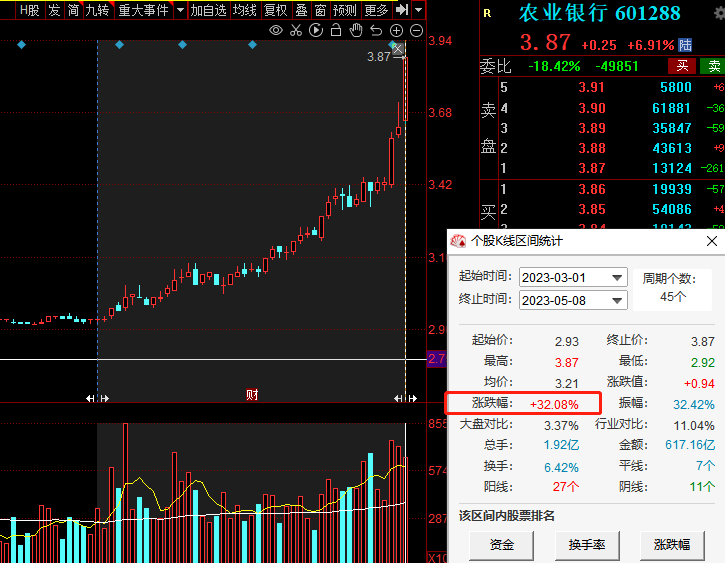725x563 pixels.
Task: Click the R margin trading icon
Action: point(487,13)
